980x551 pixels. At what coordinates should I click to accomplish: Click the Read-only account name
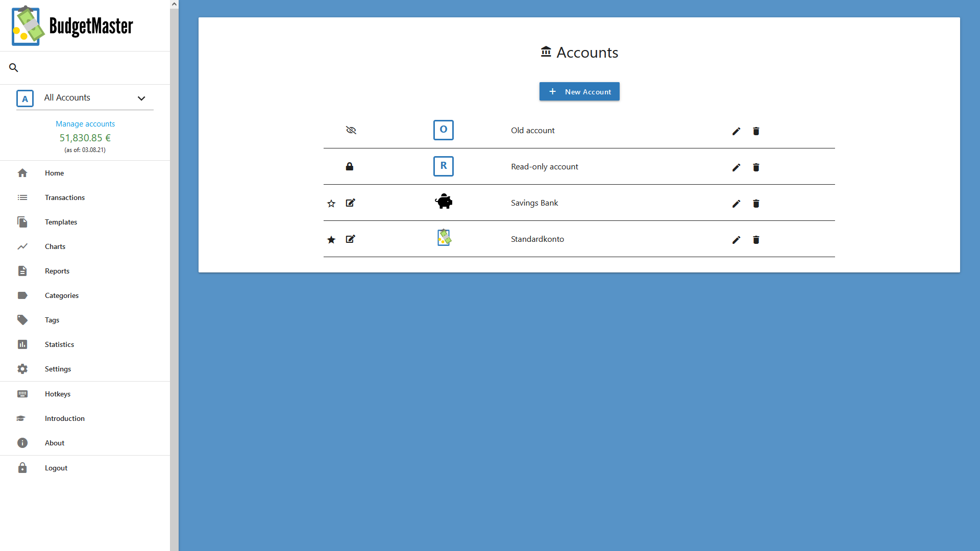(545, 166)
